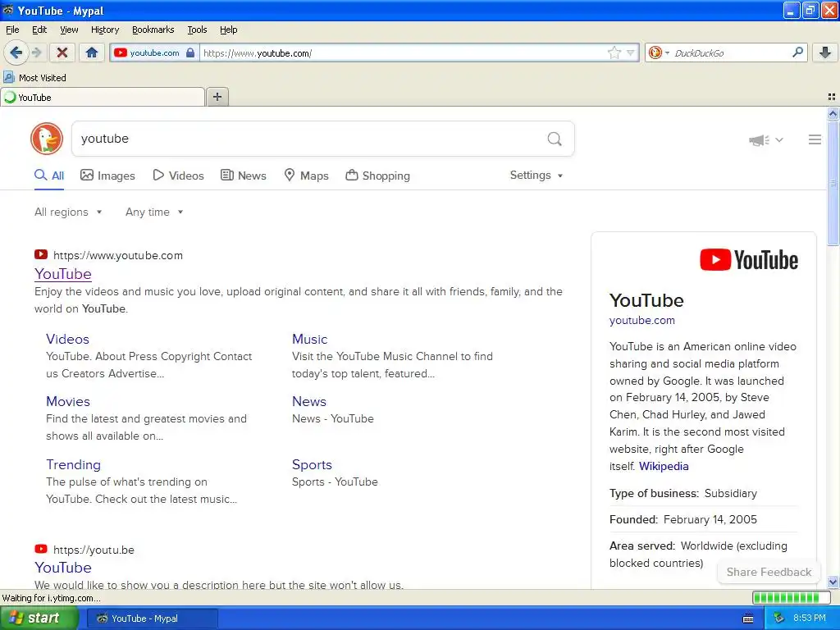The image size is (840, 630).
Task: Click the YouTube logo in info panel
Action: pos(749,260)
